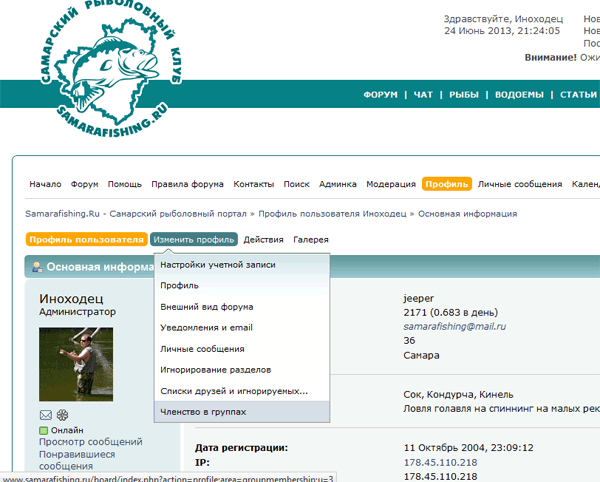Choose Списки друзей и игнорируемых from dropdown
600x482 pixels.
242,391
